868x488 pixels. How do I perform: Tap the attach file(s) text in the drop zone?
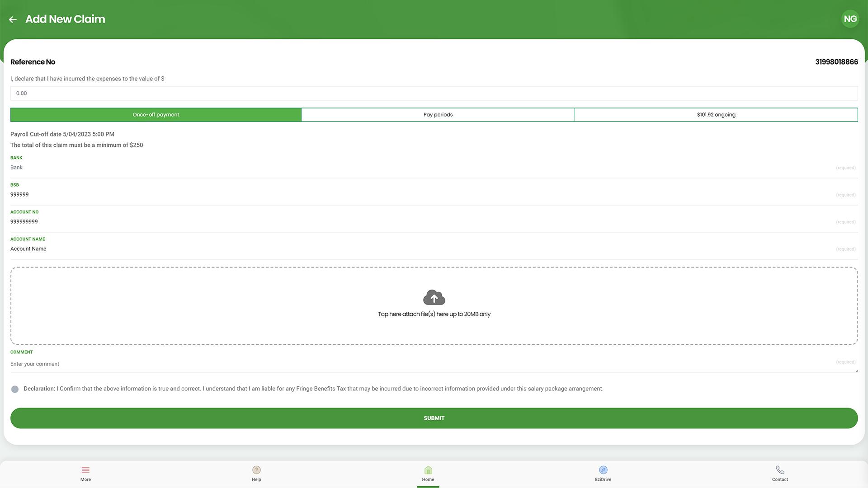(434, 314)
